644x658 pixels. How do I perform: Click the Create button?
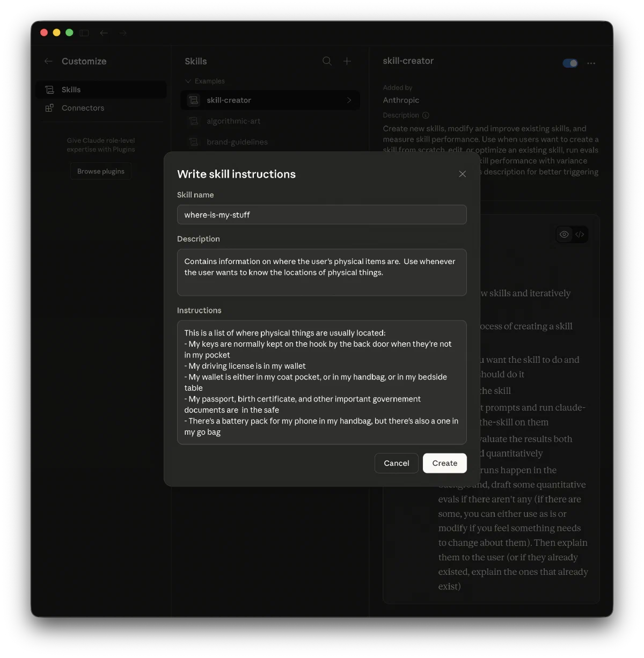(444, 463)
